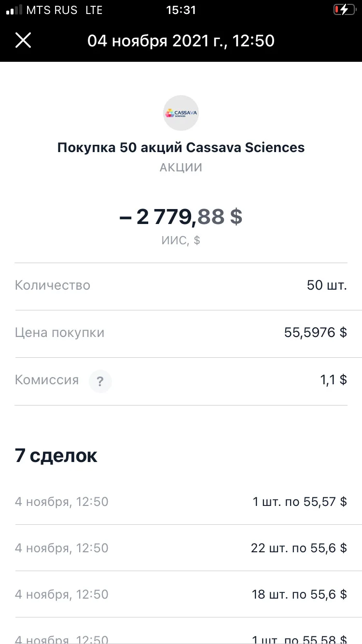362x644 pixels.
Task: Open the commission help question mark
Action: pyautogui.click(x=100, y=382)
